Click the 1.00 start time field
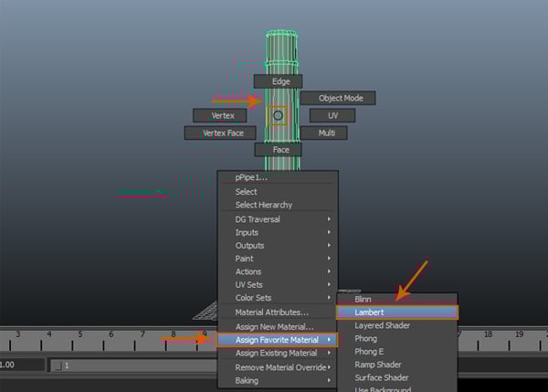Viewport: 548px width, 392px height. tap(20, 365)
